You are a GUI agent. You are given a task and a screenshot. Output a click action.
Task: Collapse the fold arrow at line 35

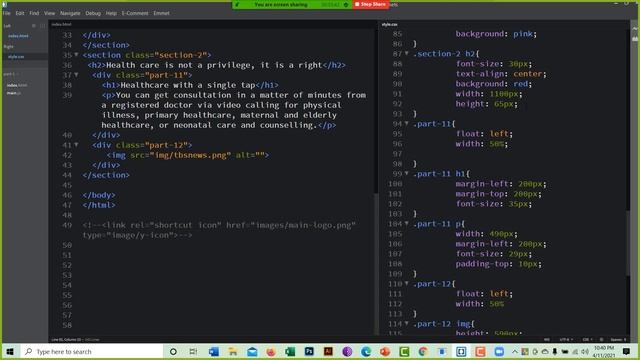(x=76, y=55)
